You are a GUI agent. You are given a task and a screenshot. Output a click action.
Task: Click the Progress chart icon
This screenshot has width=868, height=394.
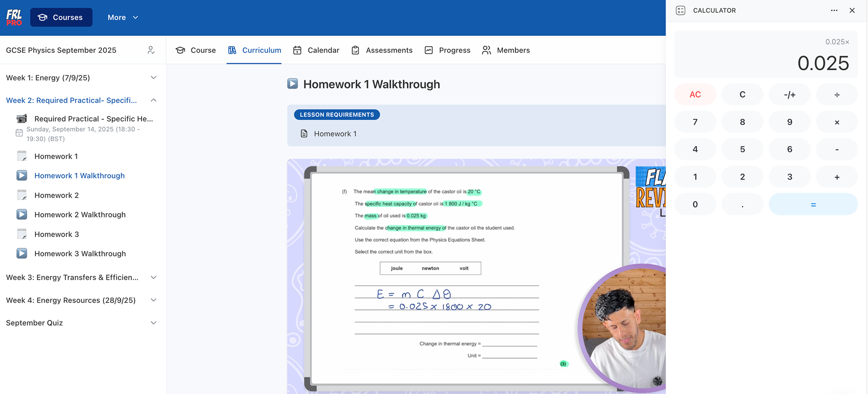(x=429, y=50)
